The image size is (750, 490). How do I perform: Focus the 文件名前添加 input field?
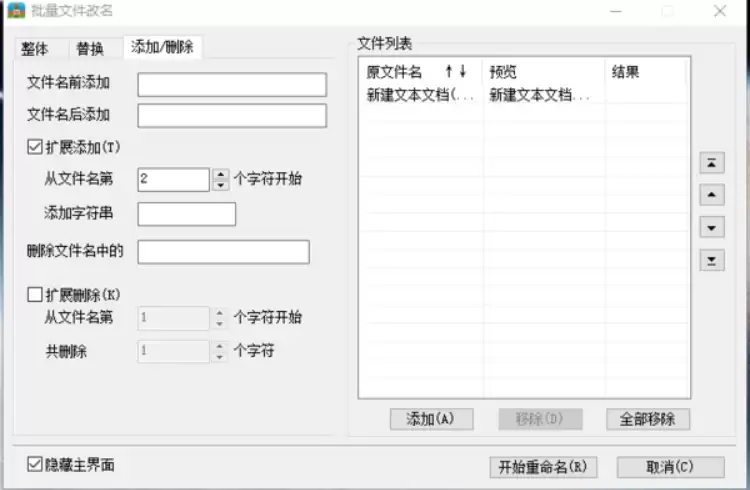232,85
